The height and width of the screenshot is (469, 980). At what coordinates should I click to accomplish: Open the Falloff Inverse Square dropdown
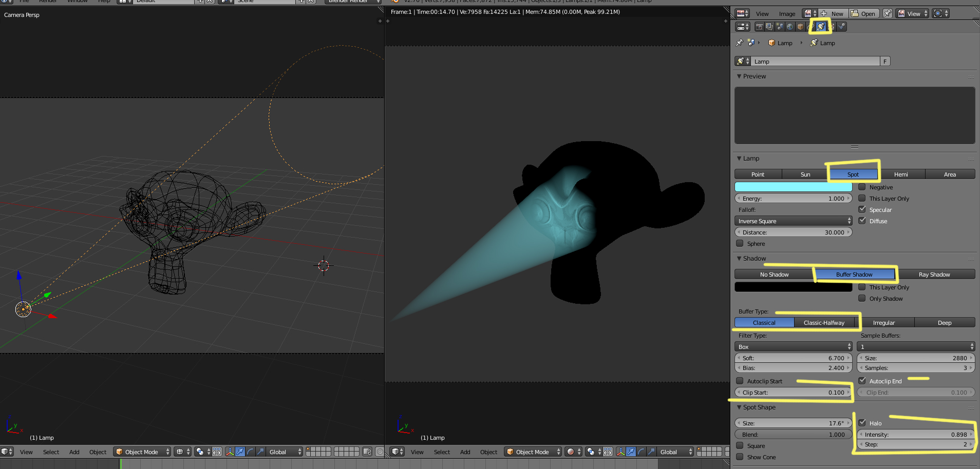coord(793,221)
